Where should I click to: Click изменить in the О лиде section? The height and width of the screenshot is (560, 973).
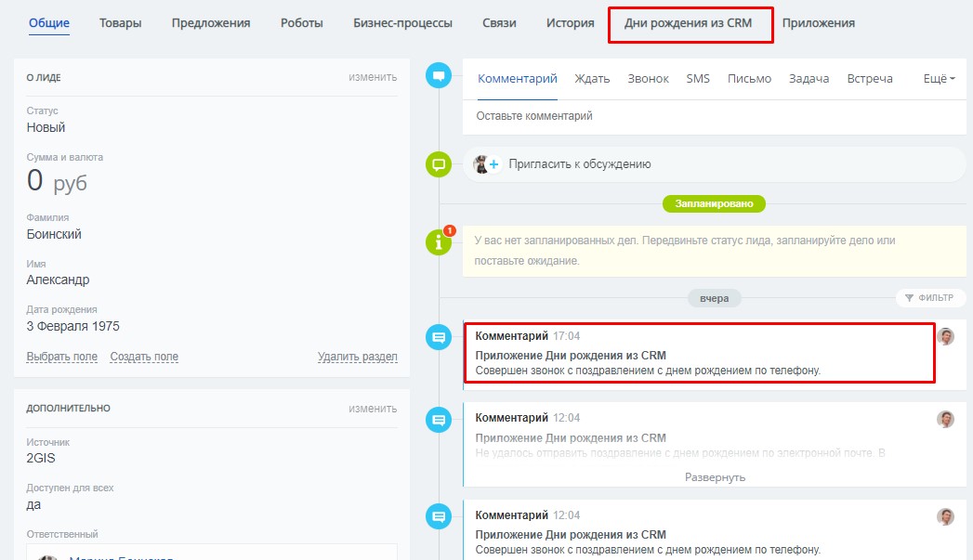pos(373,77)
